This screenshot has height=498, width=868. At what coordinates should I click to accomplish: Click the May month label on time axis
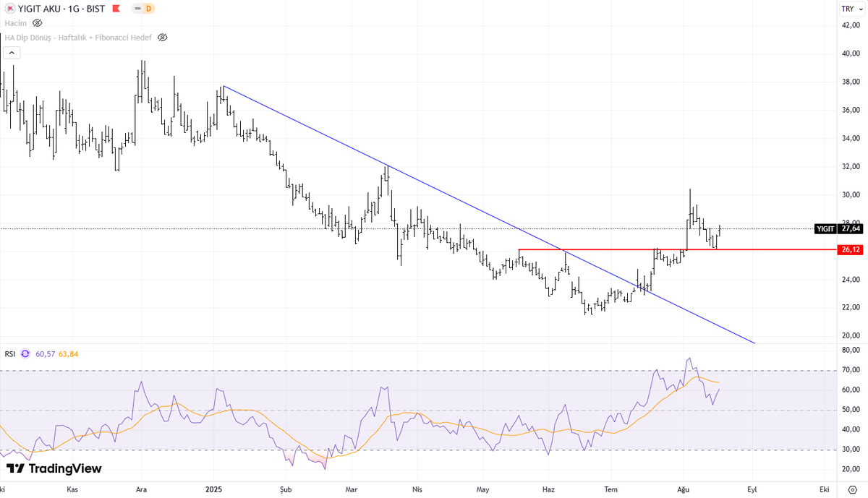[482, 489]
